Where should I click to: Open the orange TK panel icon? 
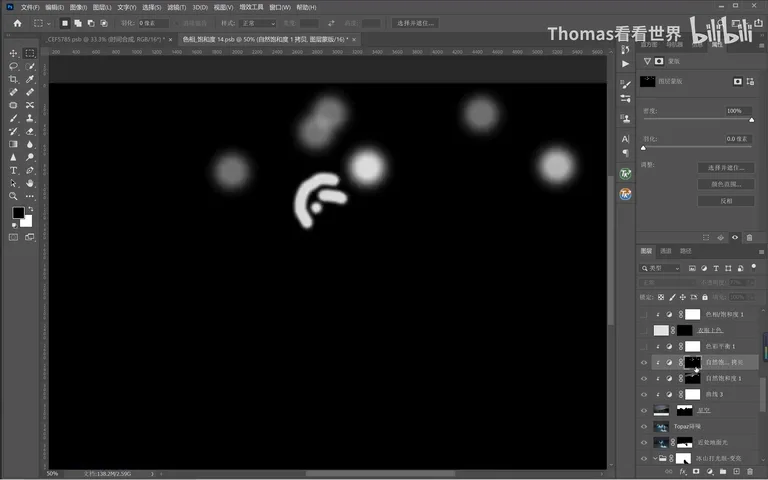click(x=625, y=194)
